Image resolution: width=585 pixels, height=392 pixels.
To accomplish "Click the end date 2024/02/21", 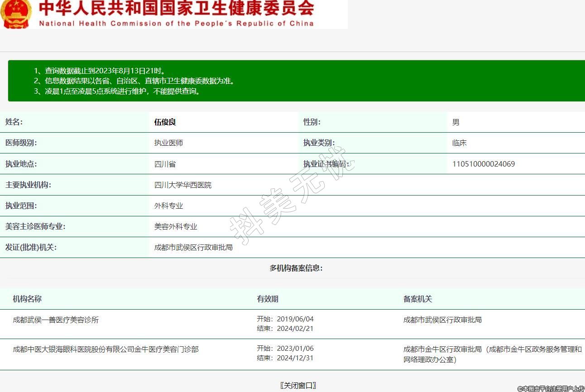I will pos(295,328).
